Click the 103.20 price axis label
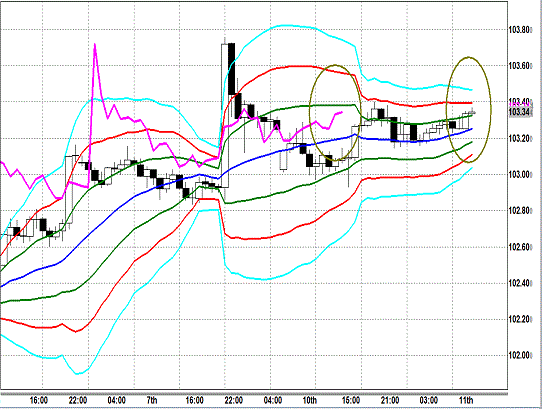Screen dimensions: 542x409 pos(520,139)
